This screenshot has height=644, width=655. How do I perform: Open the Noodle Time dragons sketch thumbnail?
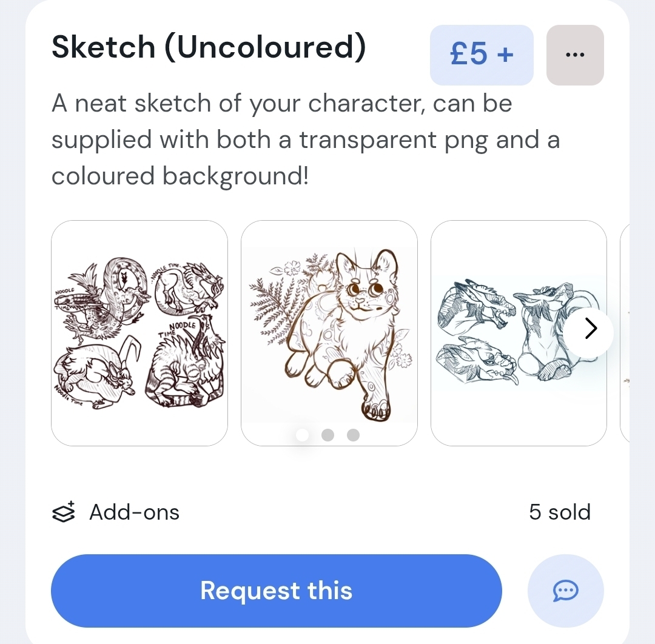point(139,333)
